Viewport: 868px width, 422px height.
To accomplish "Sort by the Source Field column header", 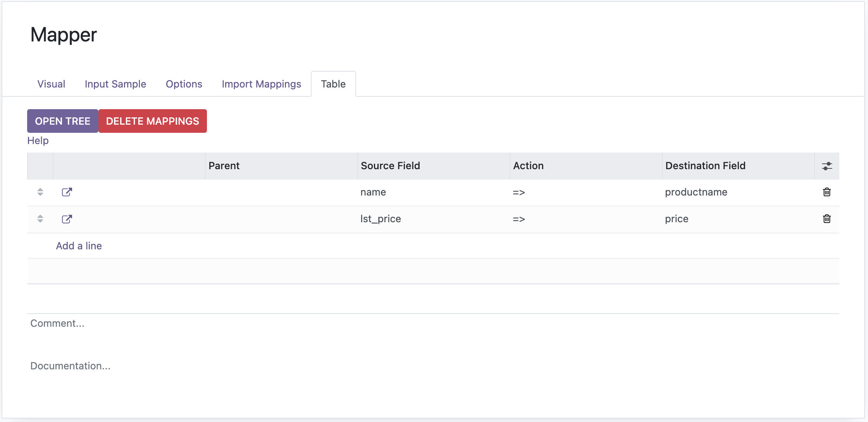I will [434, 166].
